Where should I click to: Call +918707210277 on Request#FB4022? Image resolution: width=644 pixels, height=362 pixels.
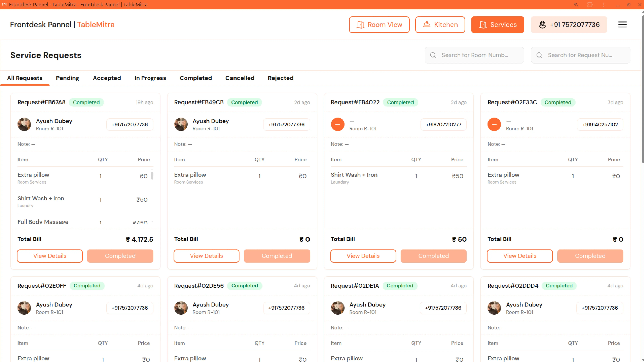point(443,124)
